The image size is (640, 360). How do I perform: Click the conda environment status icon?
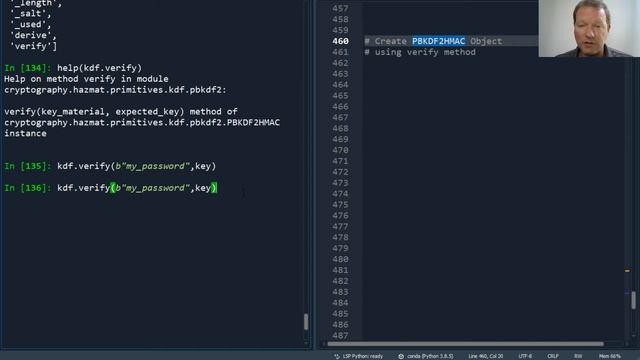(401, 356)
